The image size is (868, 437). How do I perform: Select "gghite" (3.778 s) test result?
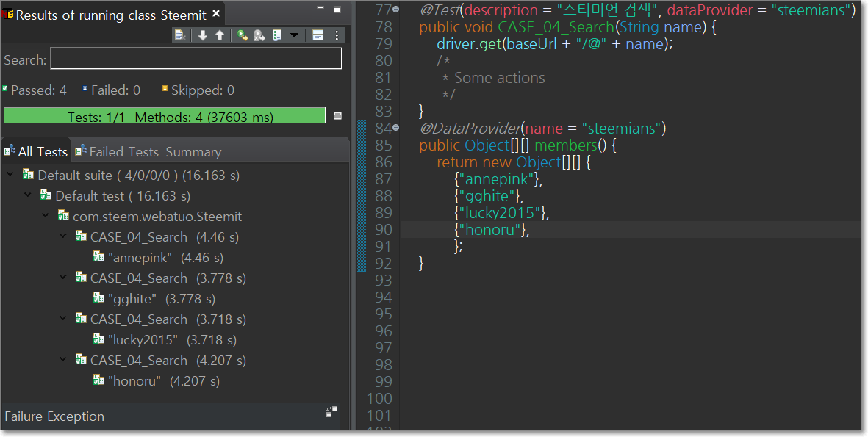coord(154,299)
